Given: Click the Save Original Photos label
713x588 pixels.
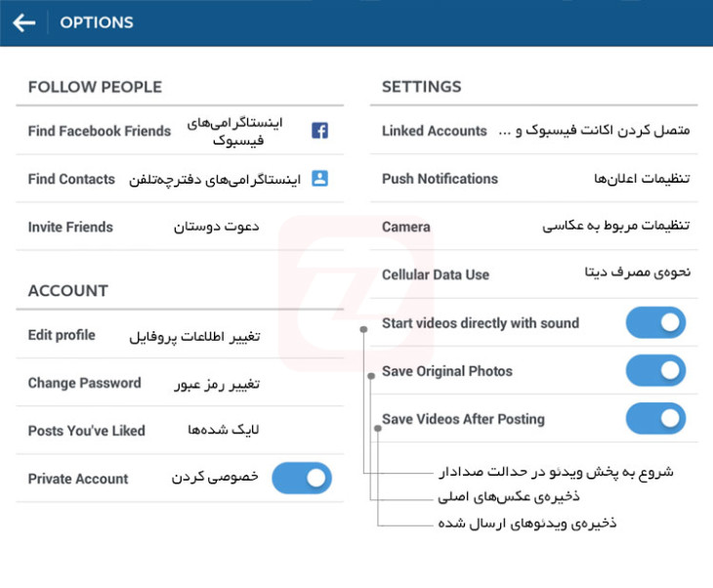Looking at the screenshot, I should 447,371.
